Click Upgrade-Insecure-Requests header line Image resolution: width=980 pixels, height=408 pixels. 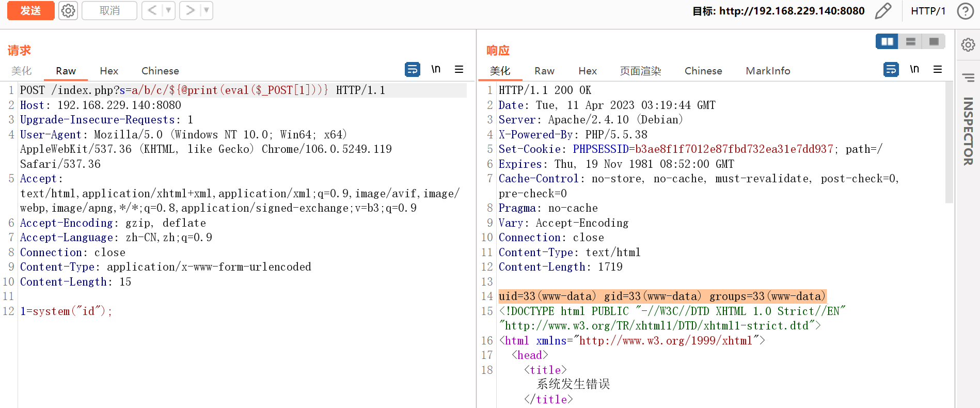click(x=106, y=119)
